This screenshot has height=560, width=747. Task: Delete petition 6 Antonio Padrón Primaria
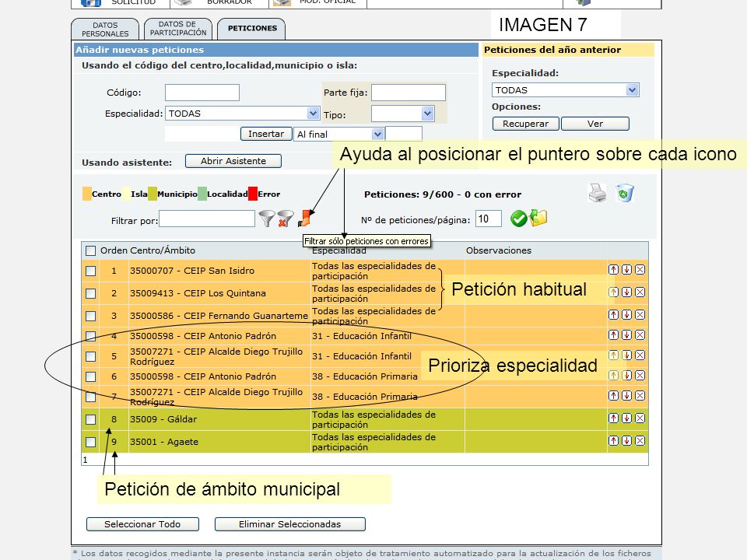tap(640, 375)
